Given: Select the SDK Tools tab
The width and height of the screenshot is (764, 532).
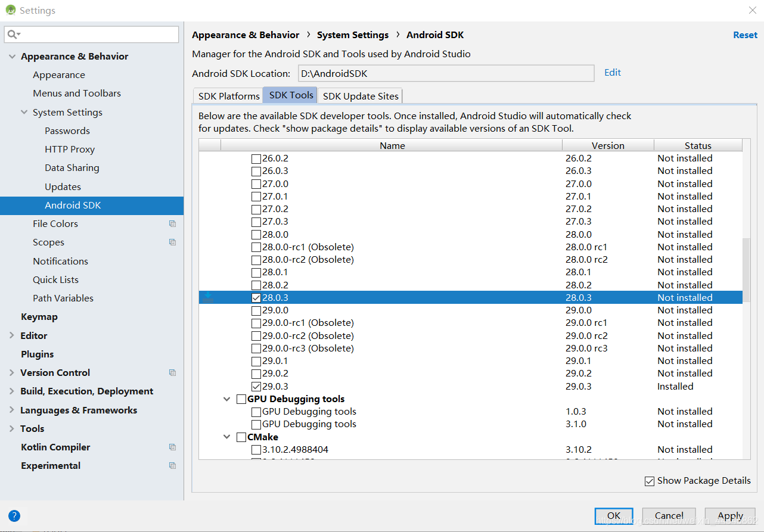Looking at the screenshot, I should pos(291,95).
